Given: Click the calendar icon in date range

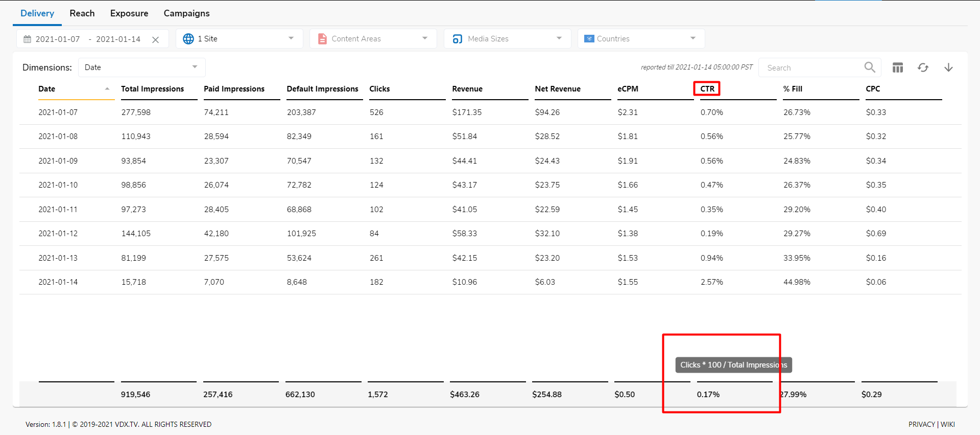Looking at the screenshot, I should [x=28, y=39].
